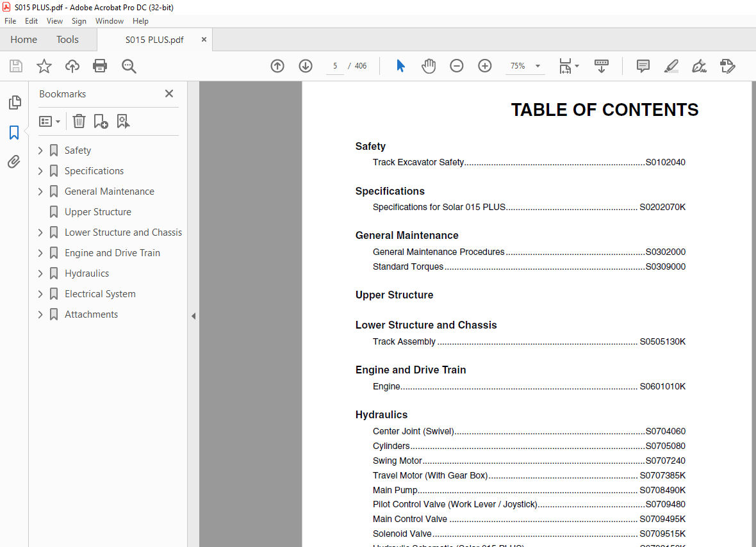Click the Print file icon
The image size is (756, 547).
[100, 66]
